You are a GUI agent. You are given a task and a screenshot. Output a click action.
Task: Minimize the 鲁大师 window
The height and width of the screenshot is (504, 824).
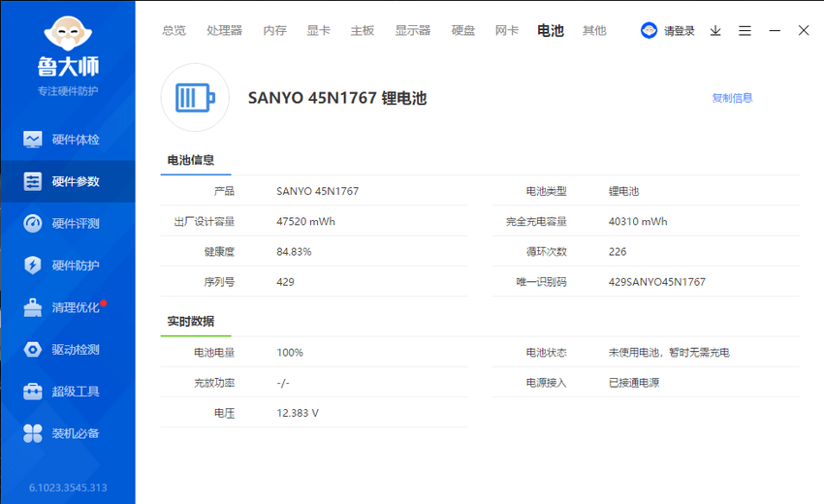point(775,30)
